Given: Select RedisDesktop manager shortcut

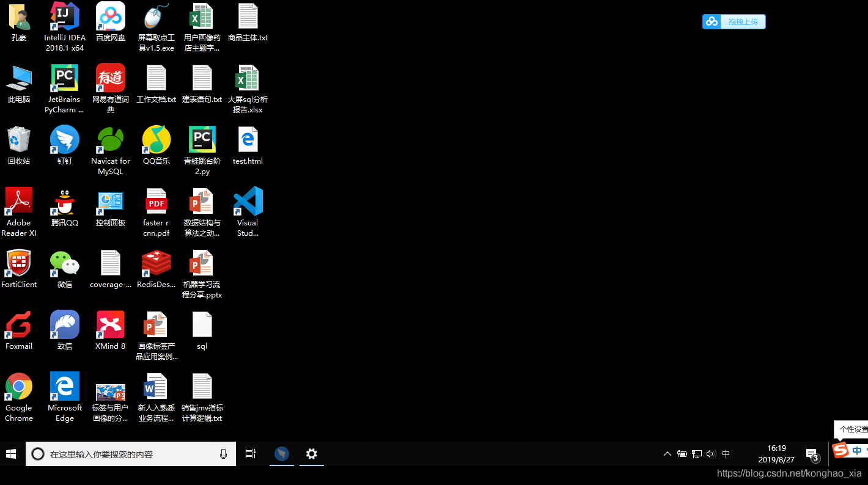Looking at the screenshot, I should click(x=156, y=269).
